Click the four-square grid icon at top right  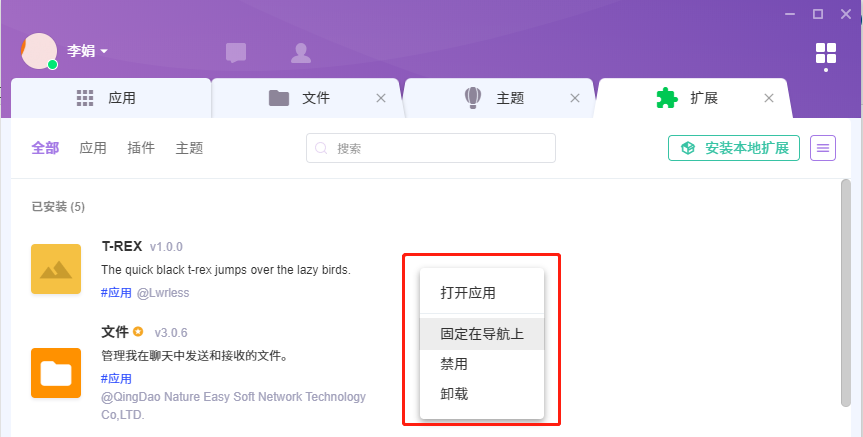click(x=826, y=53)
